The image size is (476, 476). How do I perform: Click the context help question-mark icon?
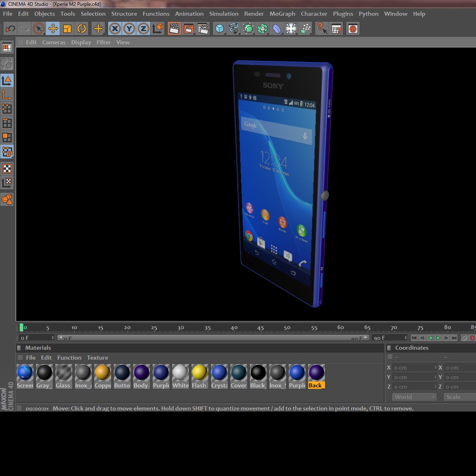click(x=322, y=29)
